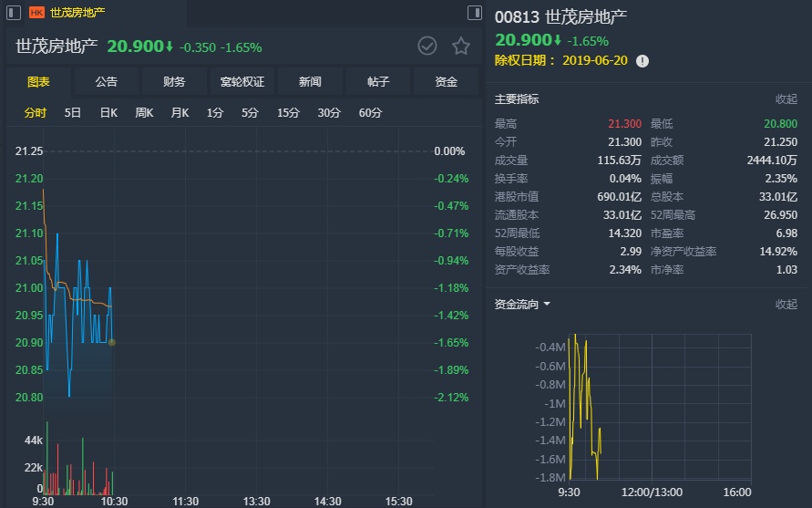Viewport: 812px width, 508px height.
Task: Switch chart to 日K daily candlesticks
Action: tap(108, 113)
